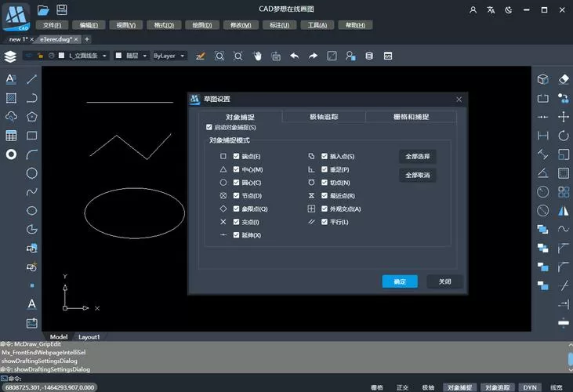
Task: Toggle 启动对象捕捉(S) checkbox
Action: (x=209, y=127)
